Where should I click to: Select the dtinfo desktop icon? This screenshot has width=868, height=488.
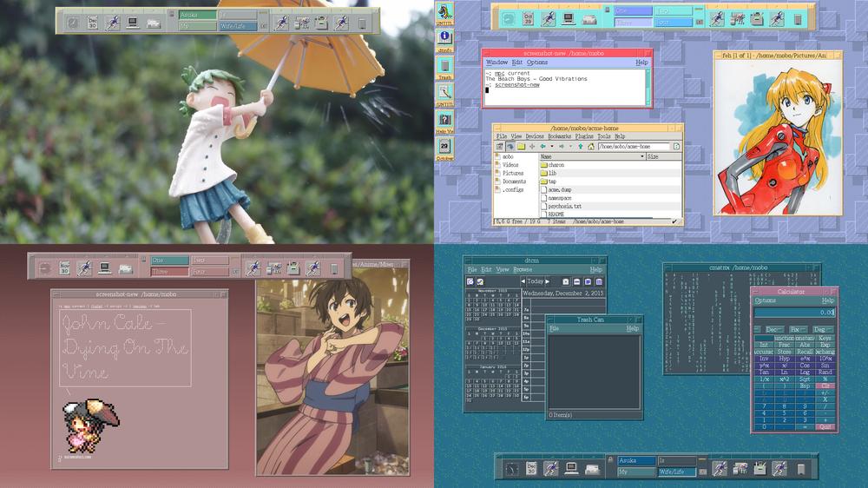click(444, 39)
